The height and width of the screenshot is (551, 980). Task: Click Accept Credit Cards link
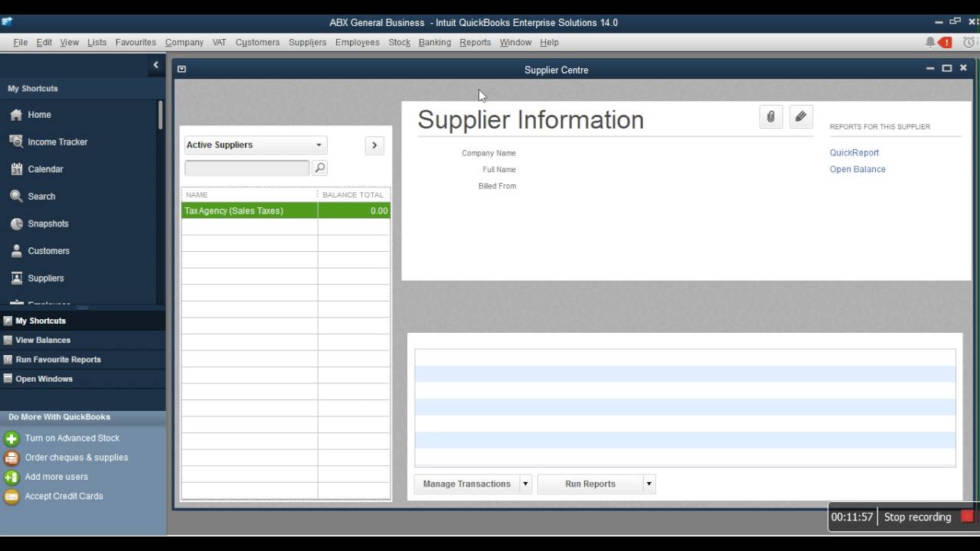click(64, 497)
